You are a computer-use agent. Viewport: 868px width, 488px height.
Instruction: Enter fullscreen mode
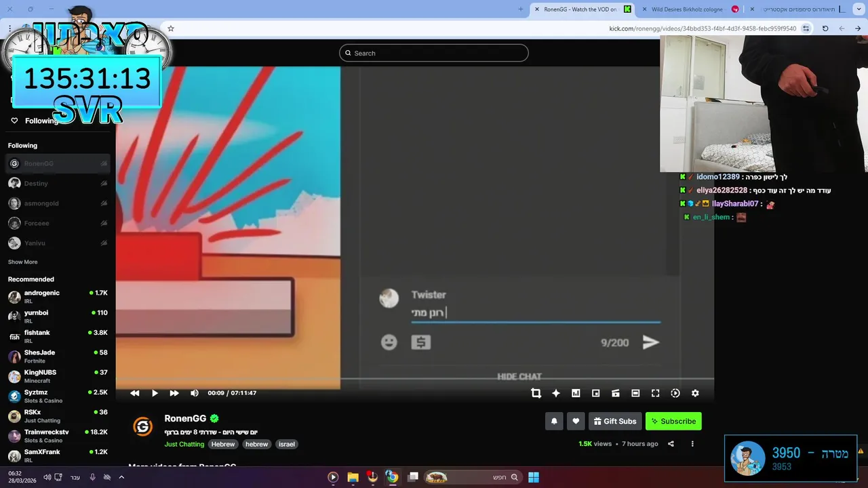(x=655, y=393)
